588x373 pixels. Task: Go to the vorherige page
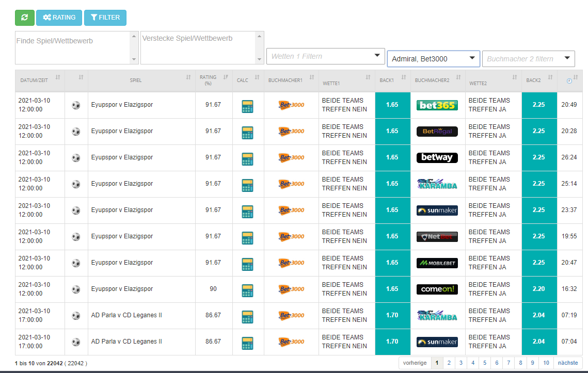pos(415,363)
